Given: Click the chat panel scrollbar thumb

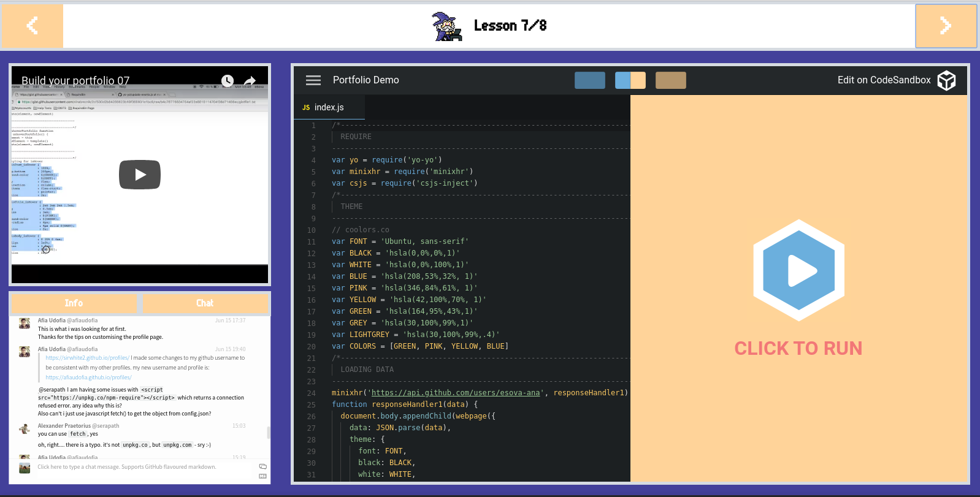Looking at the screenshot, I should tap(269, 433).
